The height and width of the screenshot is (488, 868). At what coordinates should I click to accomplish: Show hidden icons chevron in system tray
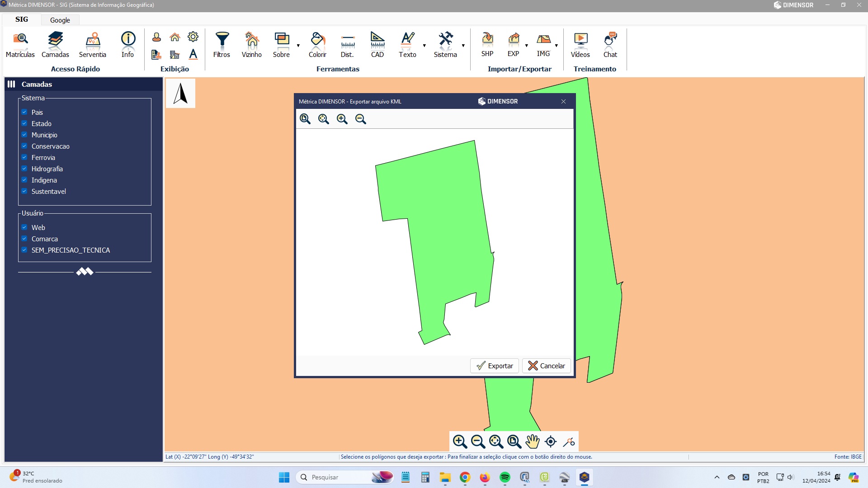(x=717, y=477)
